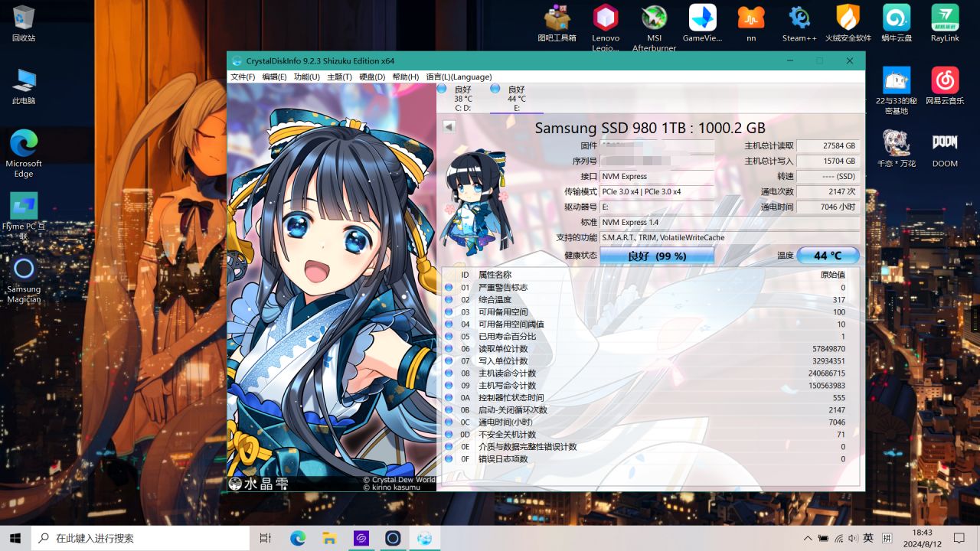This screenshot has width=980, height=551.
Task: Show hidden system tray icons
Action: click(808, 538)
